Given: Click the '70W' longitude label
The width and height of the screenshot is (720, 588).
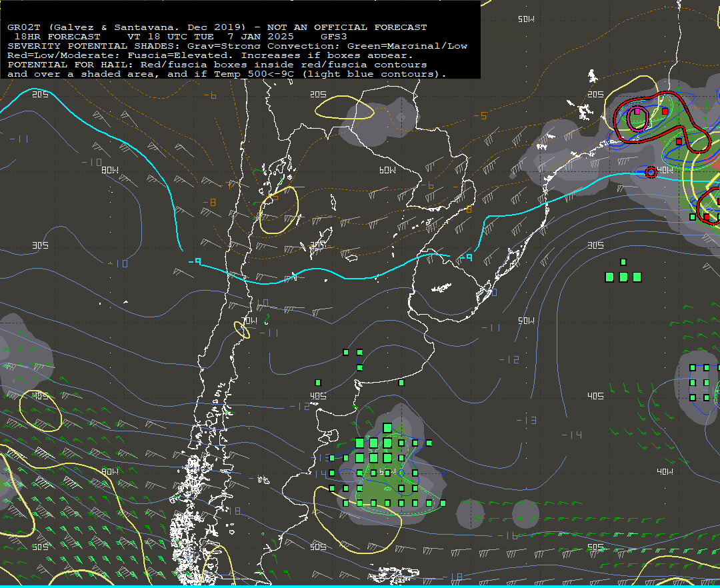Looking at the screenshot, I should (x=249, y=321).
